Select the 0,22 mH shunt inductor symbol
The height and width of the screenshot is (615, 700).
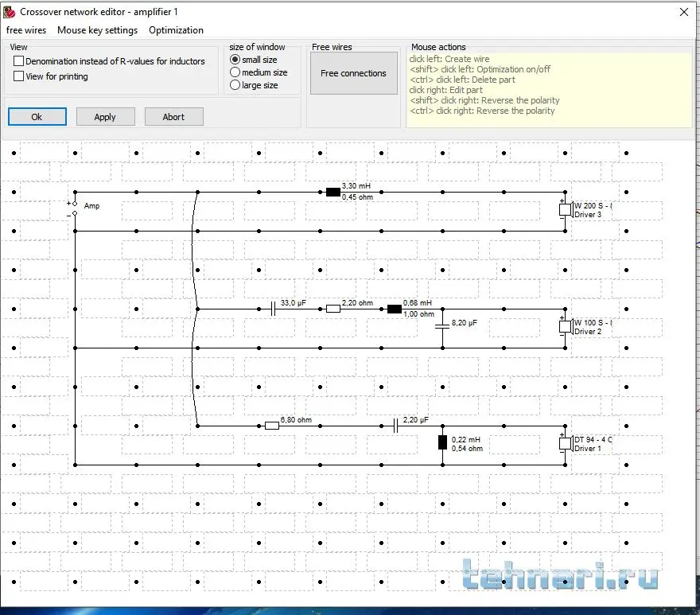click(x=442, y=442)
